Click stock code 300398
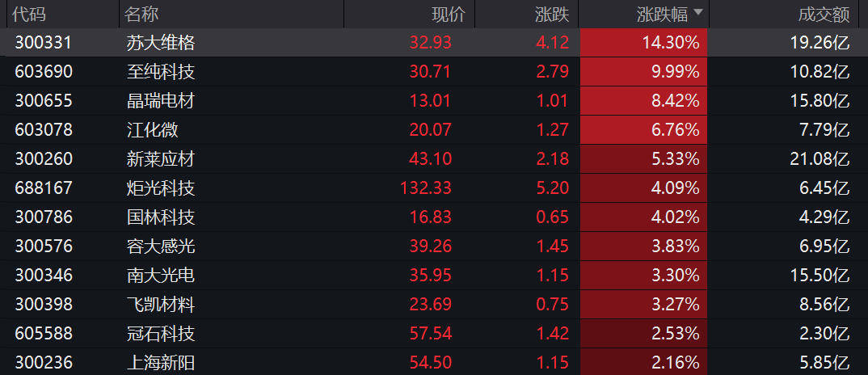Screen dimensions: 868x375 pos(44,305)
